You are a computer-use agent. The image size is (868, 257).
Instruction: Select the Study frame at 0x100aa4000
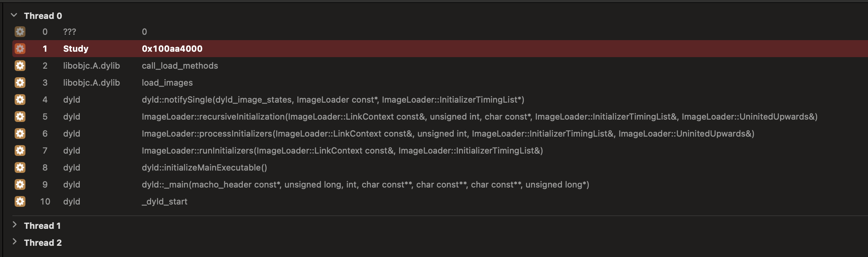coord(440,49)
